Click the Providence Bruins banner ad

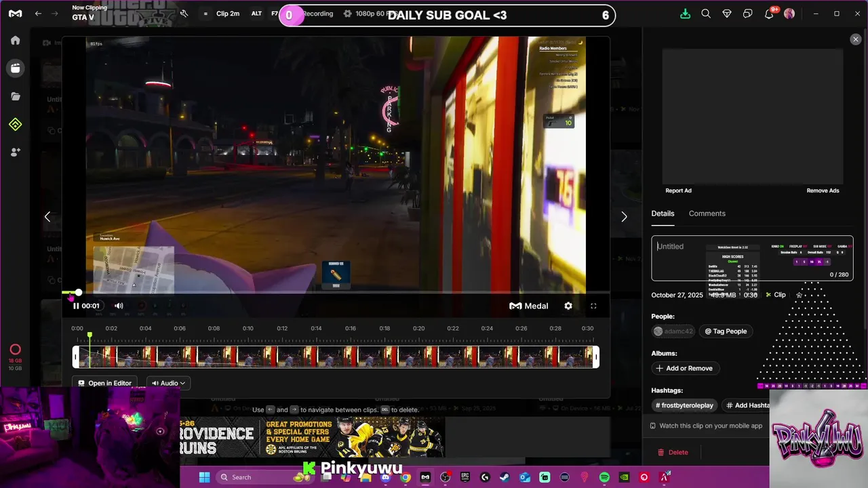pyautogui.click(x=312, y=437)
